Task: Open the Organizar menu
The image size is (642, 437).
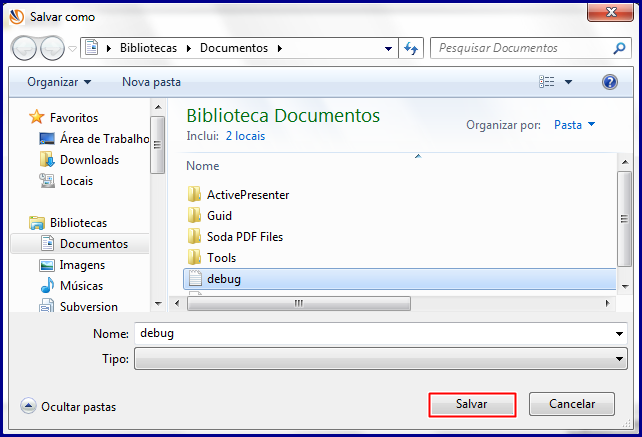Action: pyautogui.click(x=59, y=82)
